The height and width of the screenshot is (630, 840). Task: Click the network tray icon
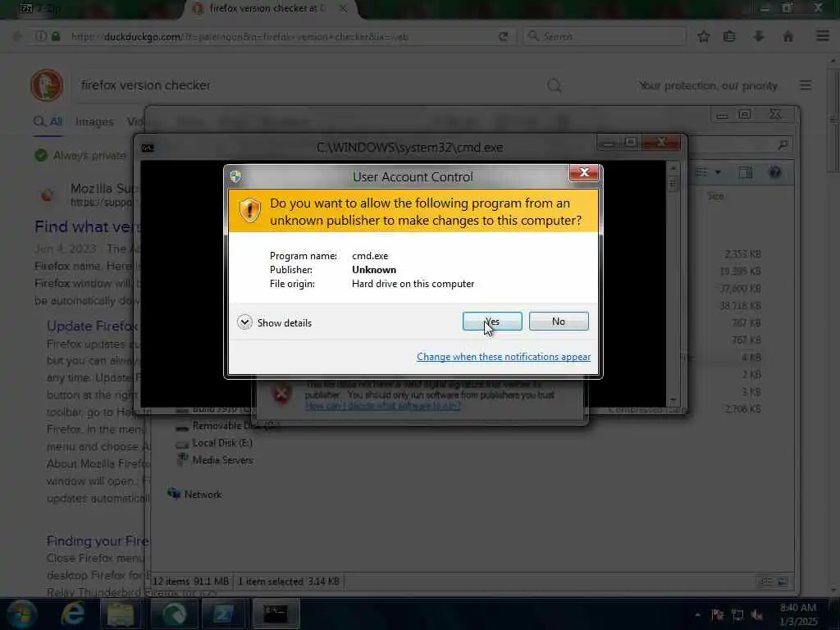[737, 614]
